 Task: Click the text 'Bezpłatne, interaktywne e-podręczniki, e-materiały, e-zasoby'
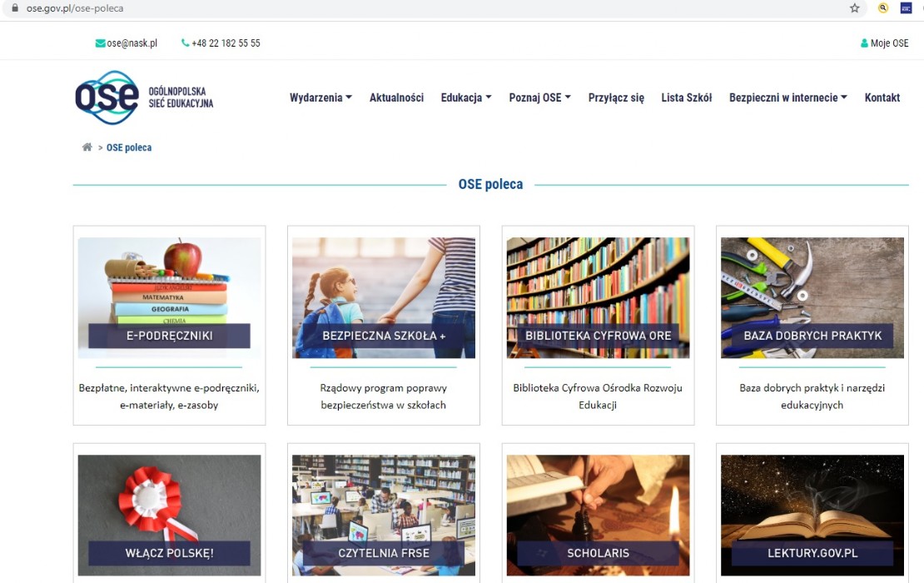(x=169, y=396)
